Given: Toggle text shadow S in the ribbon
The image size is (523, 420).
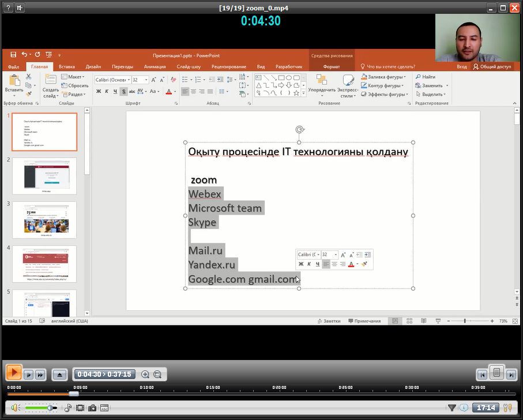Looking at the screenshot, I should pos(123,91).
